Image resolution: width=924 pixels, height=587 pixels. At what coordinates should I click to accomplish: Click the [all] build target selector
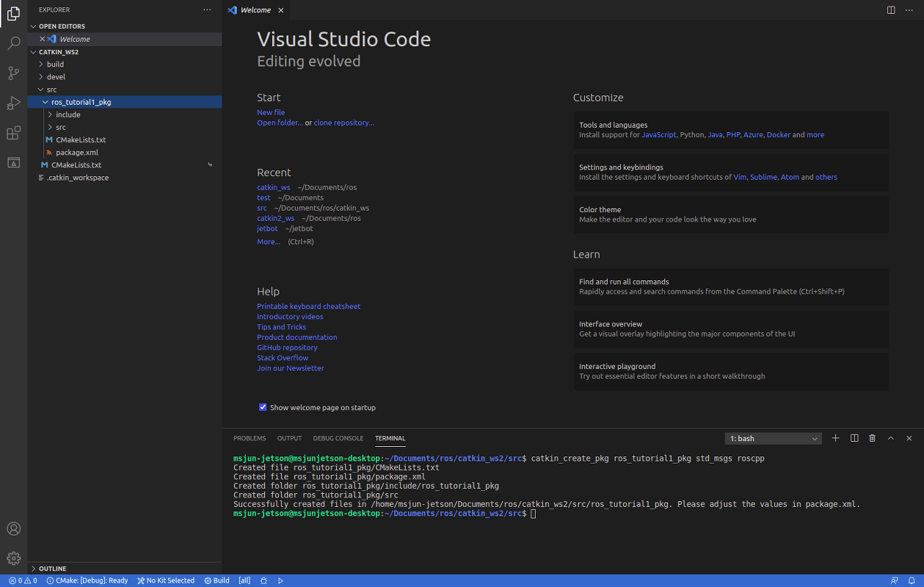(x=245, y=581)
